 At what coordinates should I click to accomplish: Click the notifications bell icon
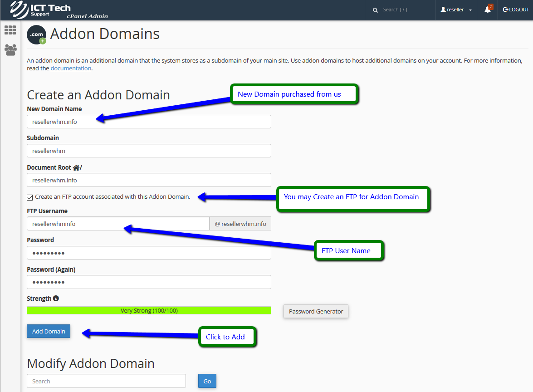click(x=487, y=10)
